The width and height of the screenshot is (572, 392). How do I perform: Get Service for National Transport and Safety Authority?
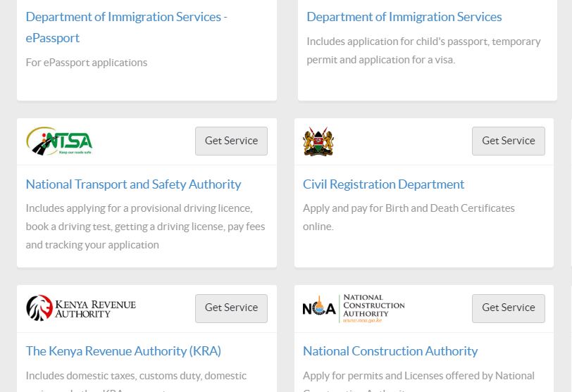point(231,141)
